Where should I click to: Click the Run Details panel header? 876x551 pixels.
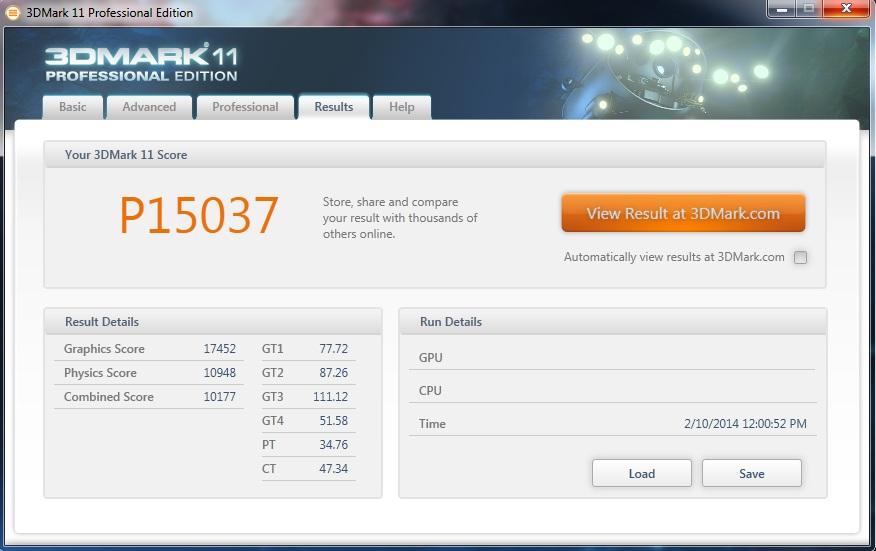click(x=613, y=321)
